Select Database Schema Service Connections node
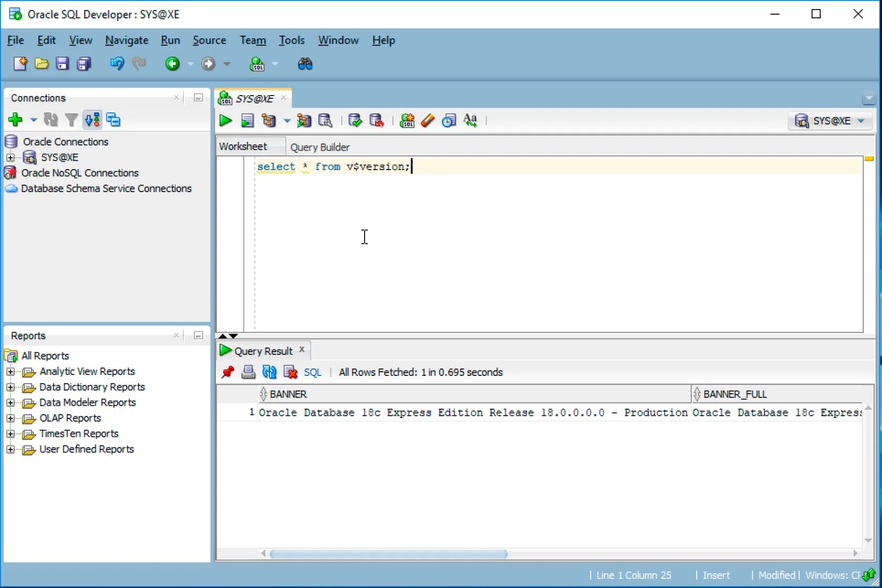This screenshot has width=882, height=588. click(x=106, y=188)
